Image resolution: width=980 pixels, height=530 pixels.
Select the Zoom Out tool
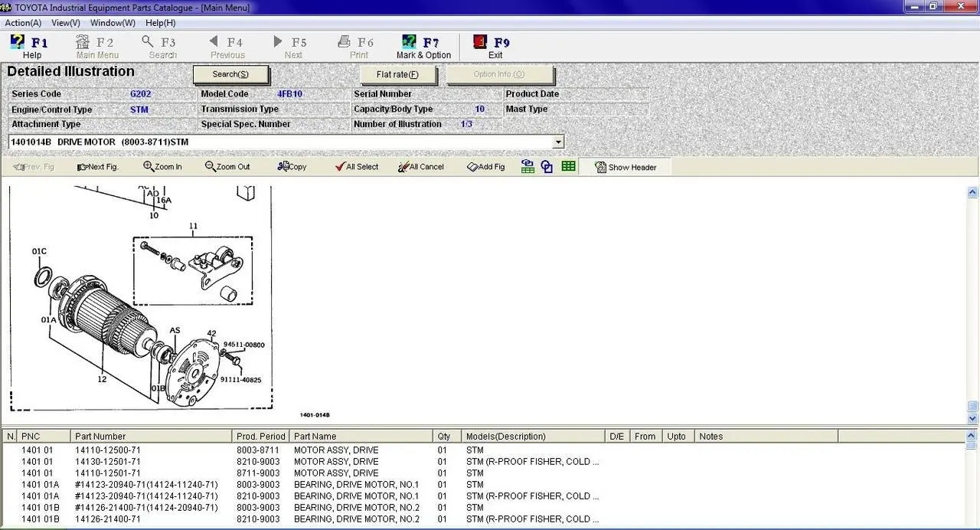click(x=227, y=166)
